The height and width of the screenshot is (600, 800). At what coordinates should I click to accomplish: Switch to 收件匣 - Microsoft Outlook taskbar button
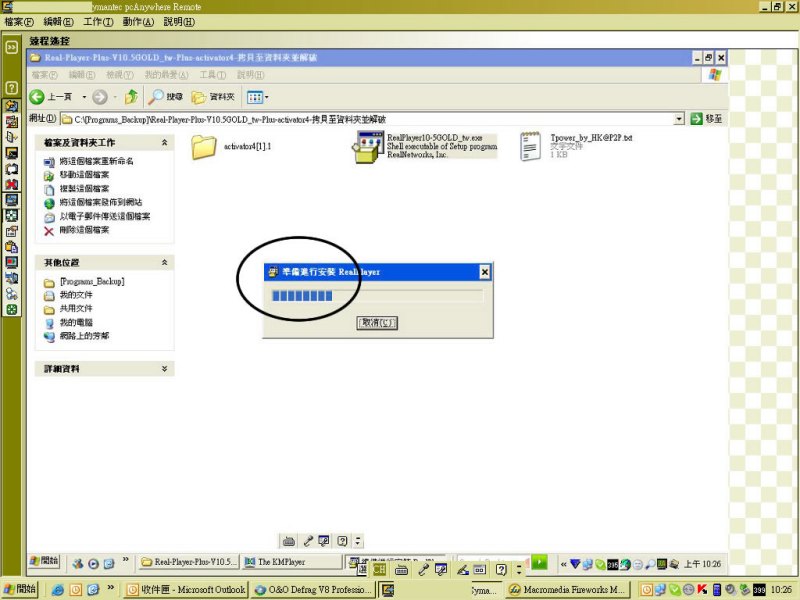187,590
